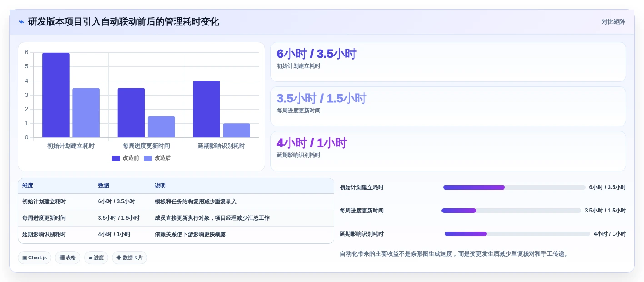This screenshot has width=644, height=282.
Task: Click the 延期影响识别耗时 progress bar
Action: (518, 234)
